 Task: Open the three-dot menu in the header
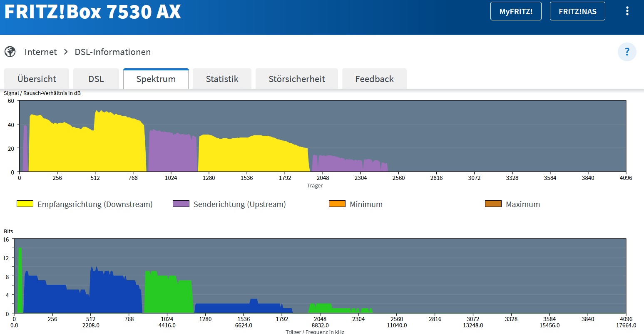pyautogui.click(x=627, y=11)
